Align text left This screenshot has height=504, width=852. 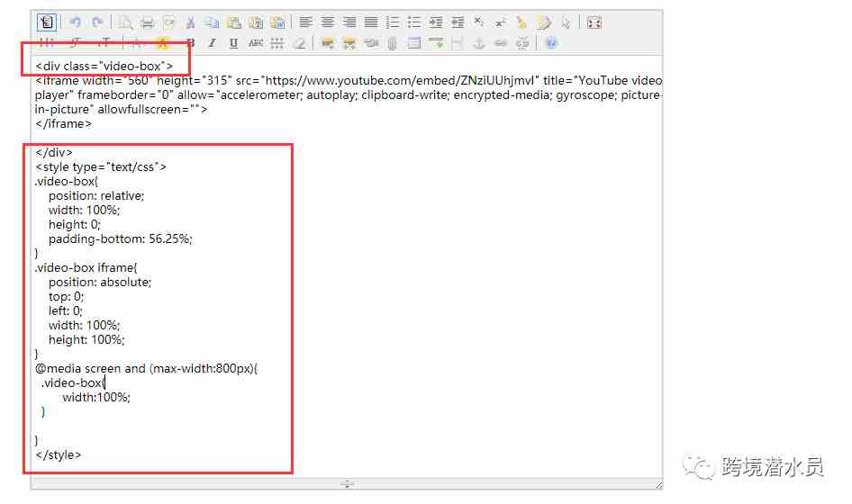point(306,22)
